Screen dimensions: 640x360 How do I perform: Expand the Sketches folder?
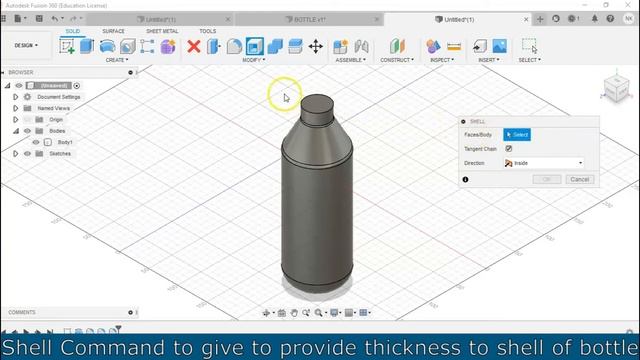point(16,153)
